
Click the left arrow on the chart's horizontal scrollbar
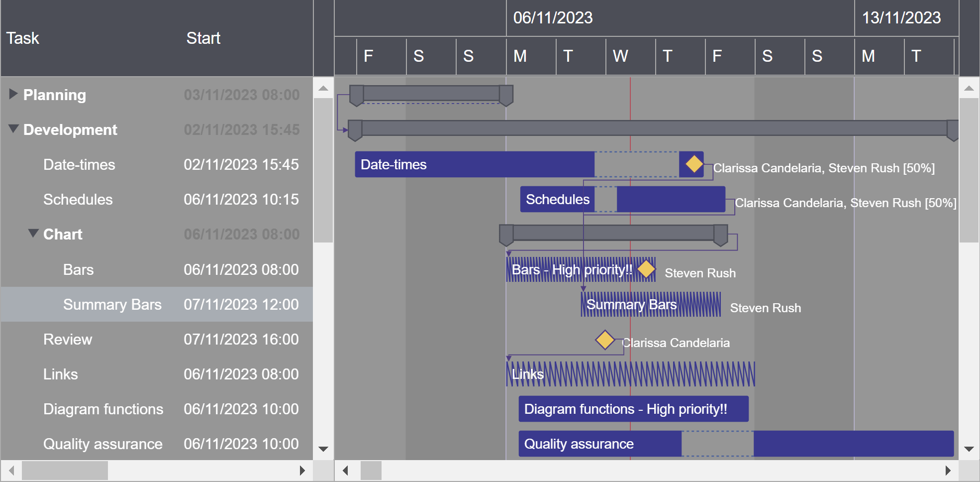[345, 470]
